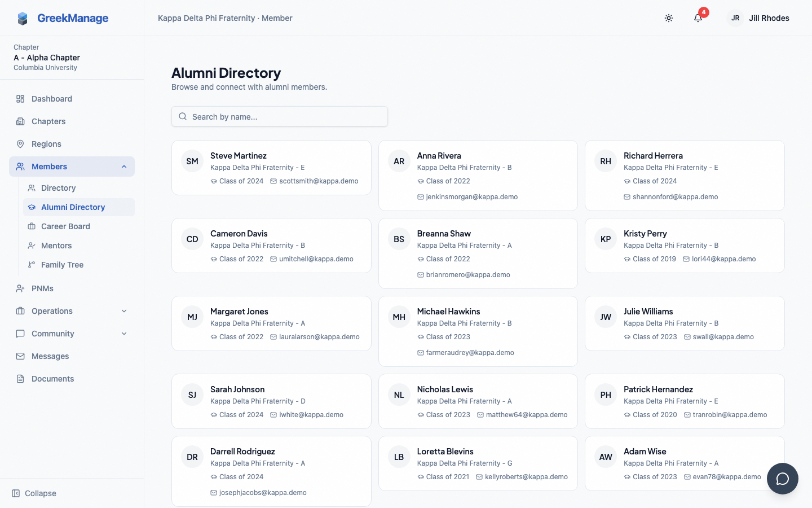Click email shannonford@kappa.demo
The image size is (812, 508).
[x=675, y=197]
